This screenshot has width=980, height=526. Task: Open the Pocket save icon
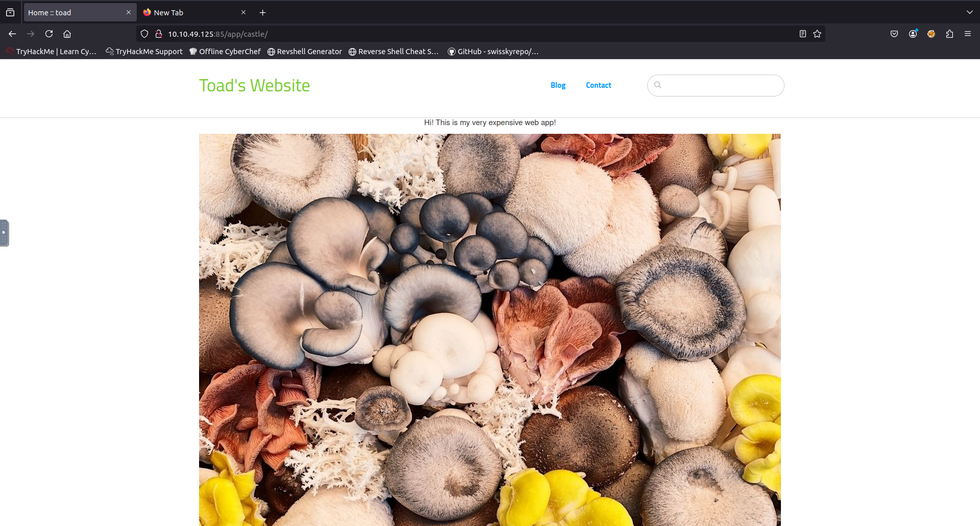coord(894,34)
